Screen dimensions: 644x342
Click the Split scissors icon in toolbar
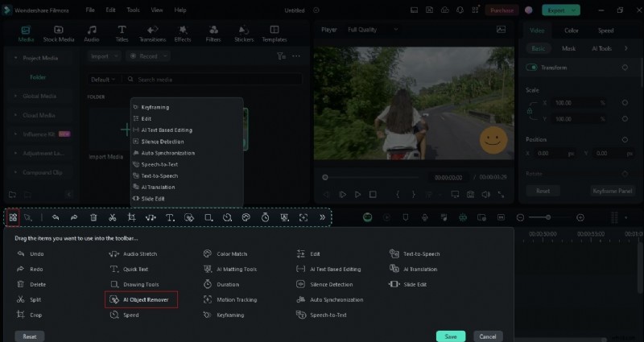point(112,217)
